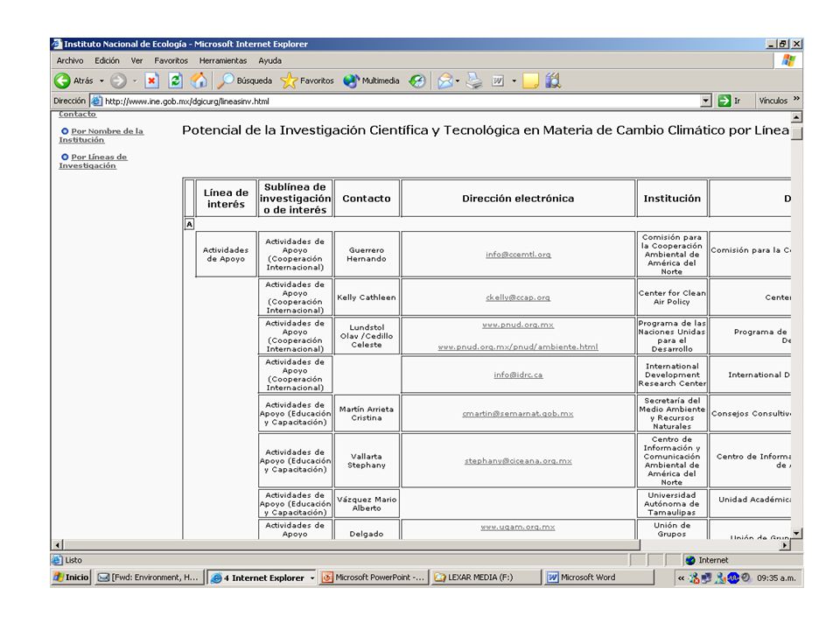Click the Guerrero Hernando contact cell

click(x=367, y=255)
